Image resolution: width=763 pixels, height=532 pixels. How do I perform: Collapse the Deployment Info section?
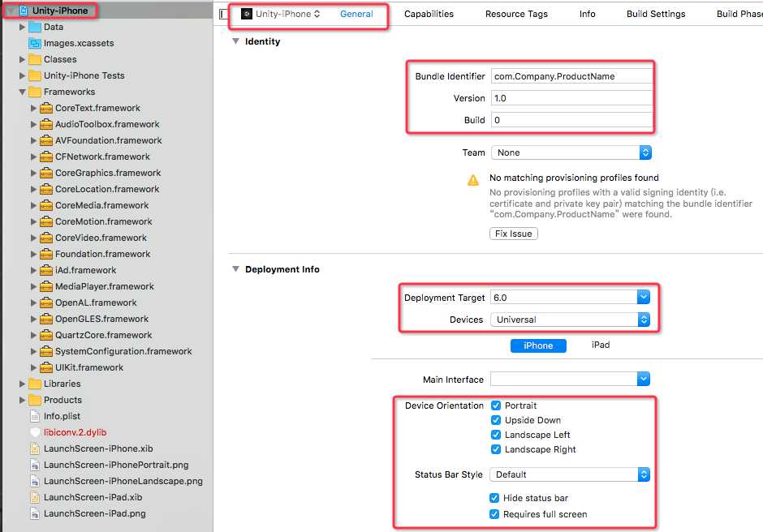235,269
